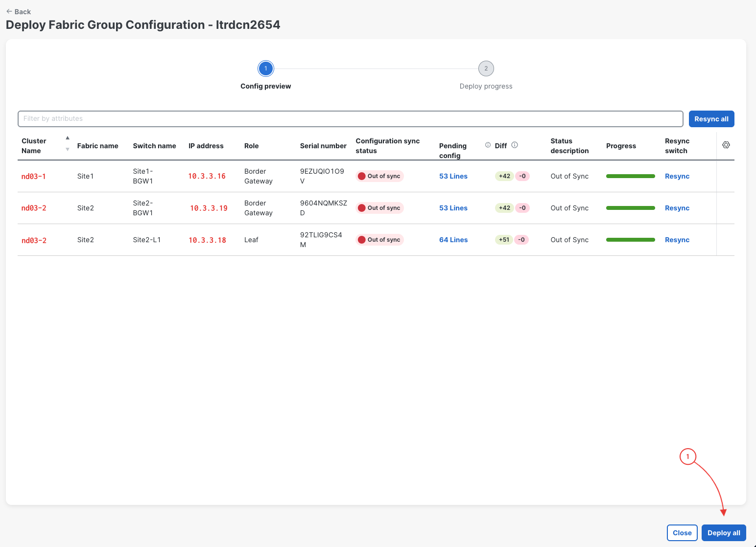
Task: Click the Deploy all button
Action: pyautogui.click(x=724, y=533)
